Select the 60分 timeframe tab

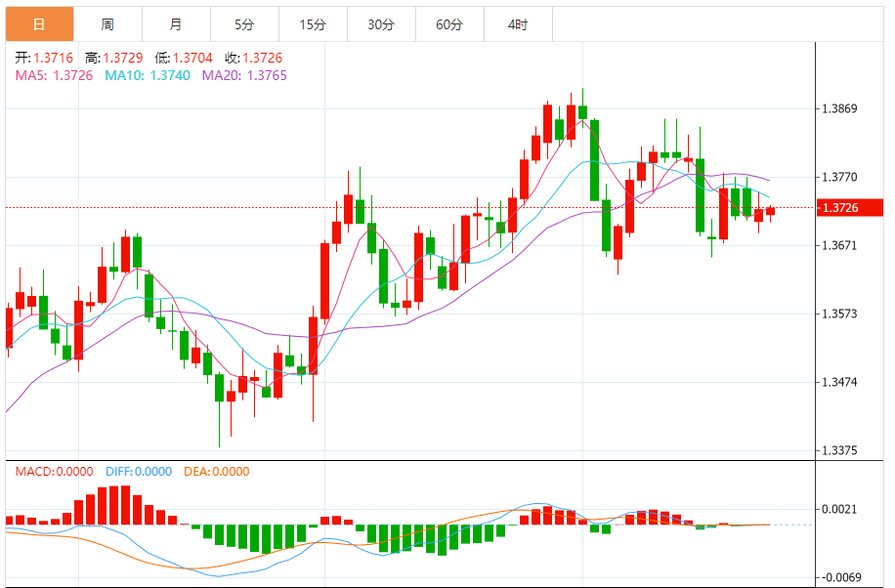450,24
